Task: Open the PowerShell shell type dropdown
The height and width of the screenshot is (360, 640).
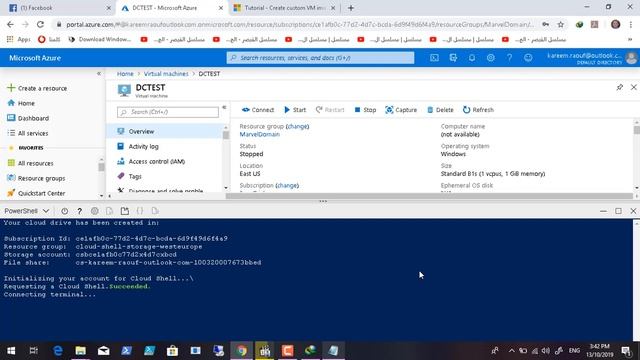Action: pos(27,211)
